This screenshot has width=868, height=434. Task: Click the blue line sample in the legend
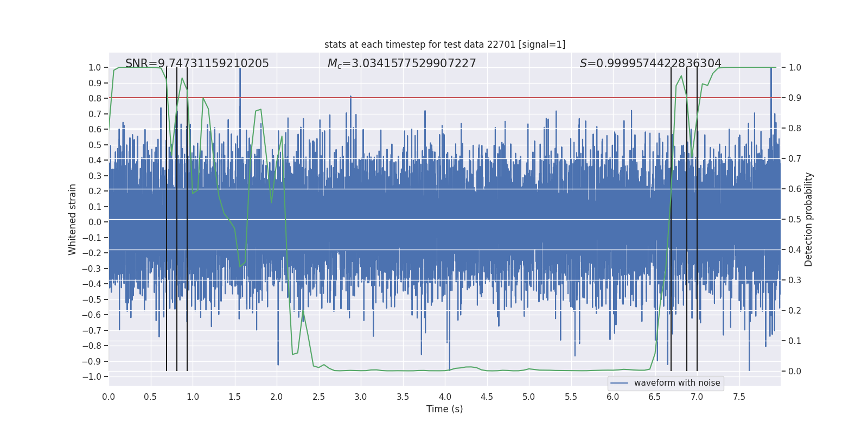[x=620, y=383]
